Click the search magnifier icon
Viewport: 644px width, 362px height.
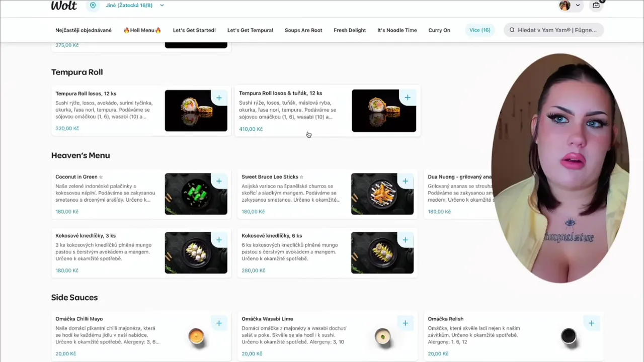coord(512,30)
